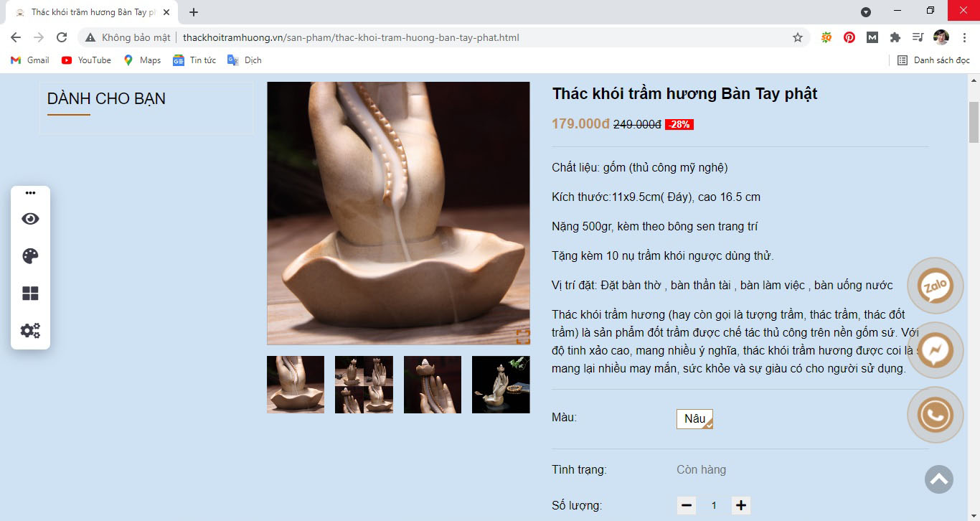Select the Nâu color option
Screen dimensions: 980x521
[x=694, y=419]
